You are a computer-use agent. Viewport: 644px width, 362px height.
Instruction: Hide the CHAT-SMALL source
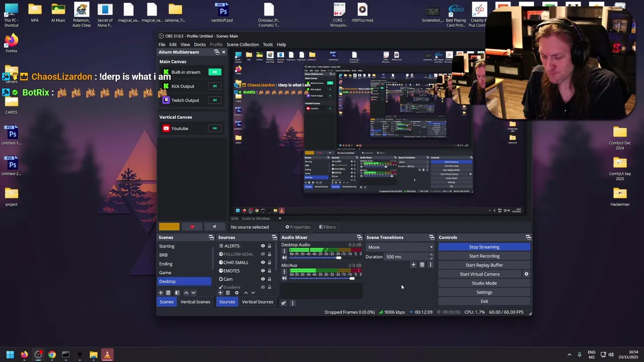[x=263, y=262]
